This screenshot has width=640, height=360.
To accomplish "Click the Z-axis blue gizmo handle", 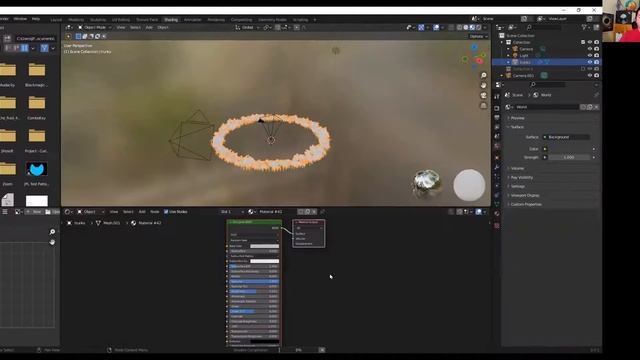I will 474,47.
